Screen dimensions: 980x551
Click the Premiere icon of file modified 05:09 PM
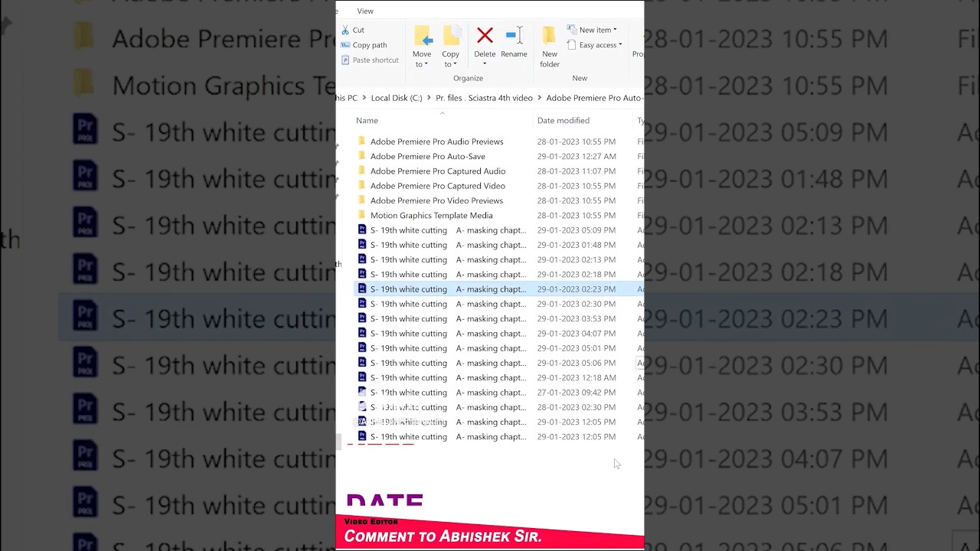pyautogui.click(x=362, y=230)
